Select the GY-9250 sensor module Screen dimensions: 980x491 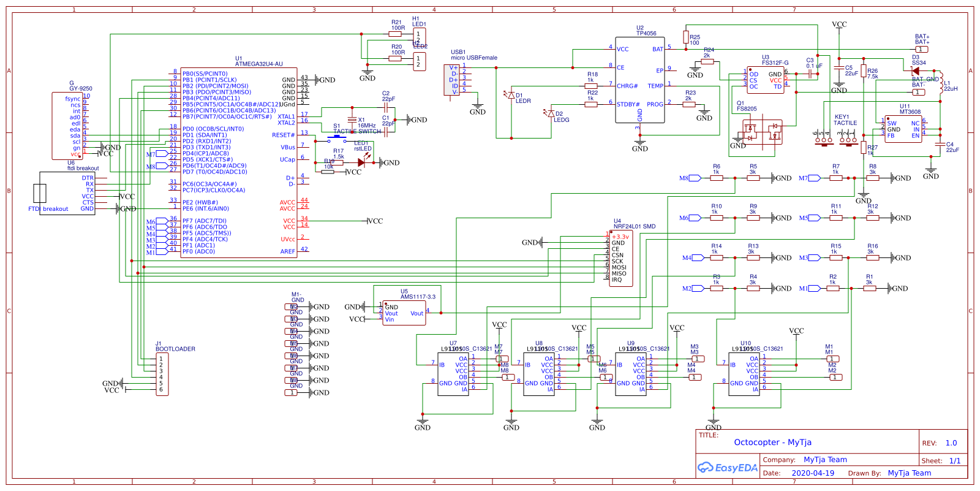tap(67, 126)
